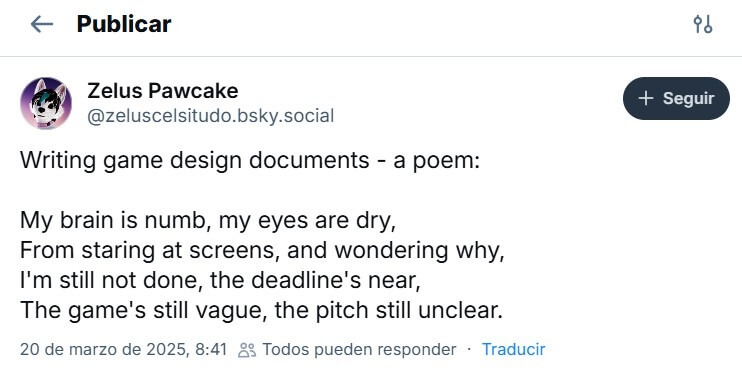Follow the author with Seguir button
The height and width of the screenshot is (372, 742).
pyautogui.click(x=676, y=98)
